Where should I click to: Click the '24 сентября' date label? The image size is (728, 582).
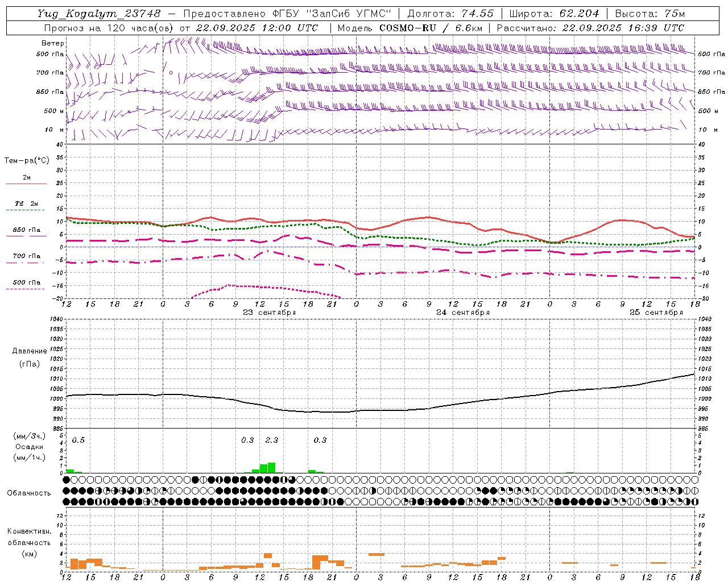(x=463, y=313)
